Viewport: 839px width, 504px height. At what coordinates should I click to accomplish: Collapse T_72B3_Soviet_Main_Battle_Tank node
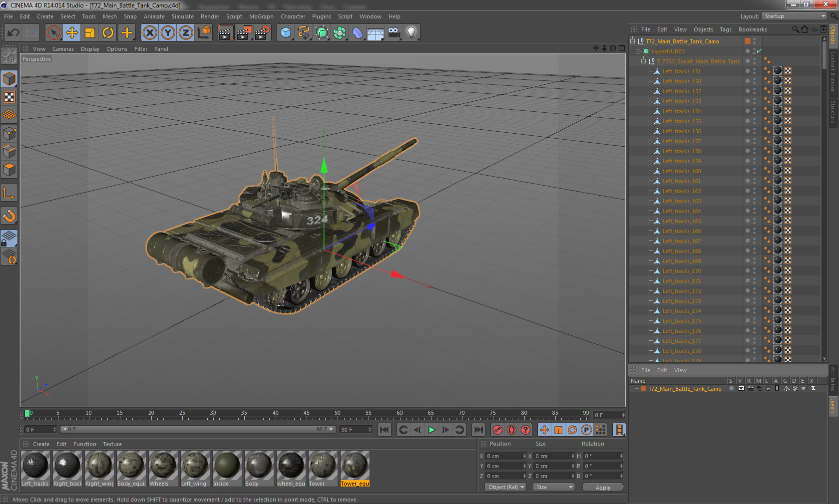(x=644, y=61)
